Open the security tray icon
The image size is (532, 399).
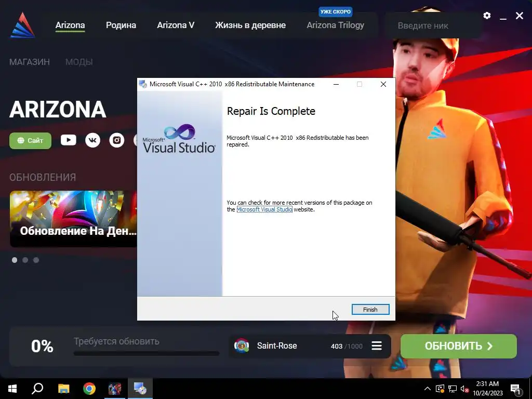(440, 389)
